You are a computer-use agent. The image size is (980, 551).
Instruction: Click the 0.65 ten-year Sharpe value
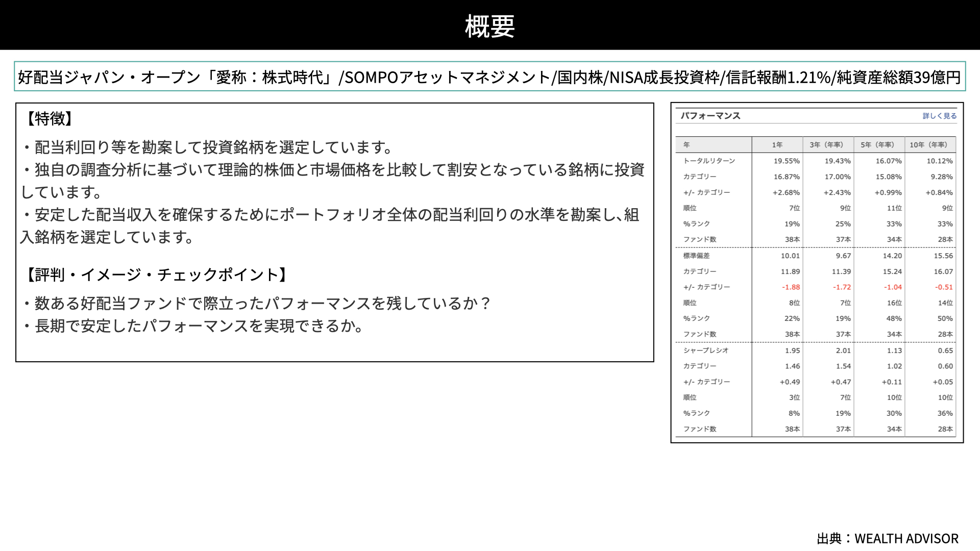click(945, 350)
